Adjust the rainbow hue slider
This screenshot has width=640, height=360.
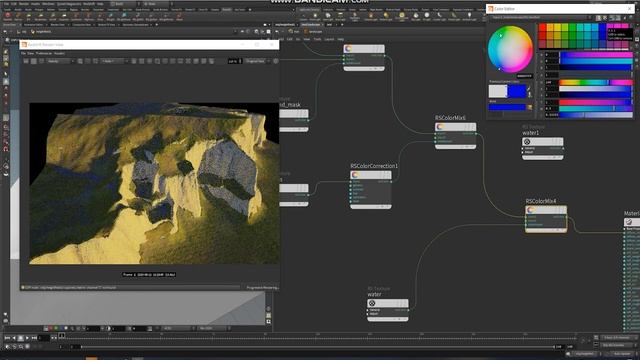(596, 82)
